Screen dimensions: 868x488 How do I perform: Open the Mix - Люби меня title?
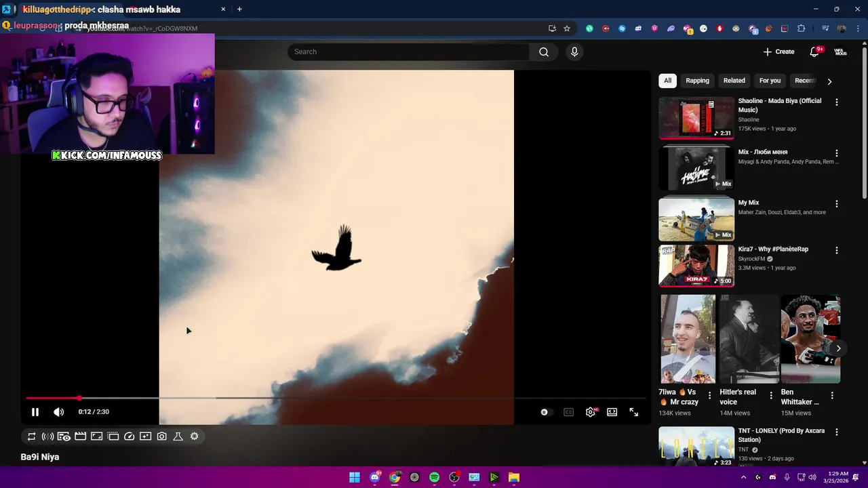[763, 152]
